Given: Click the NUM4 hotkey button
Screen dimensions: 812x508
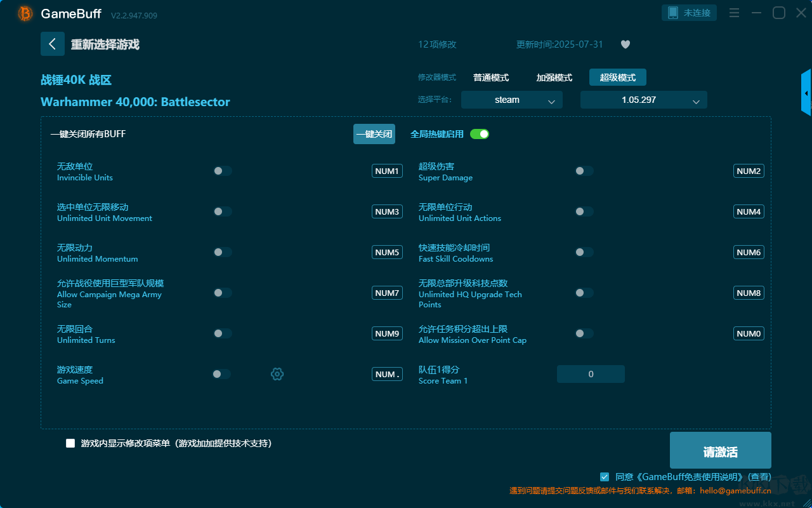Looking at the screenshot, I should 749,211.
